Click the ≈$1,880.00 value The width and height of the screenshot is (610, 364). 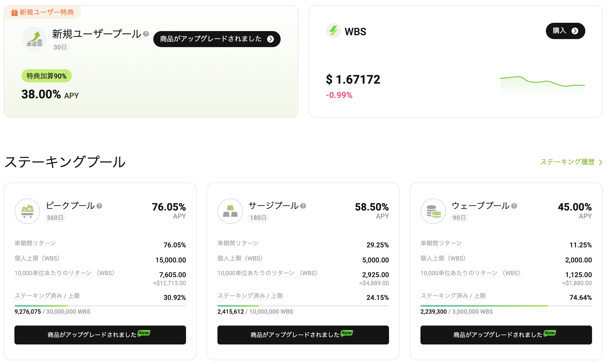[x=577, y=283]
